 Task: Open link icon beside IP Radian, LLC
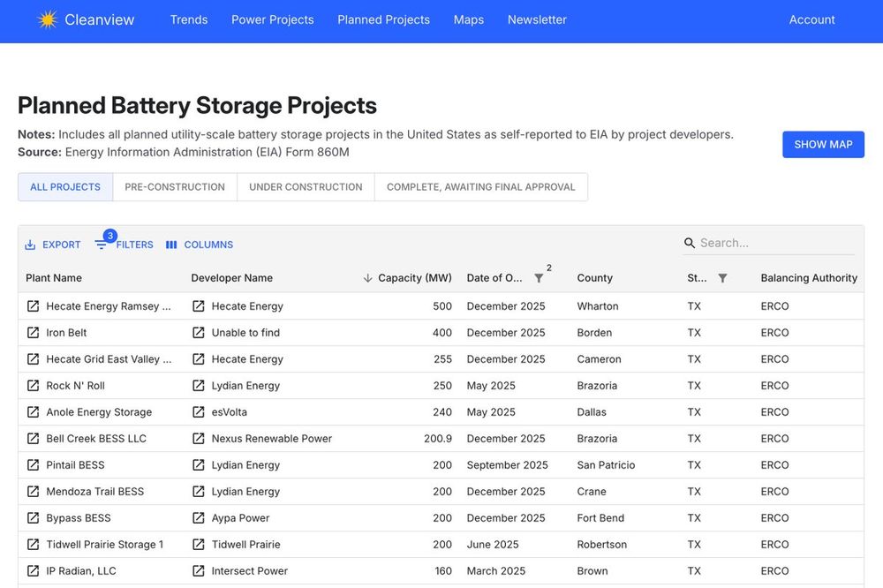pyautogui.click(x=34, y=570)
